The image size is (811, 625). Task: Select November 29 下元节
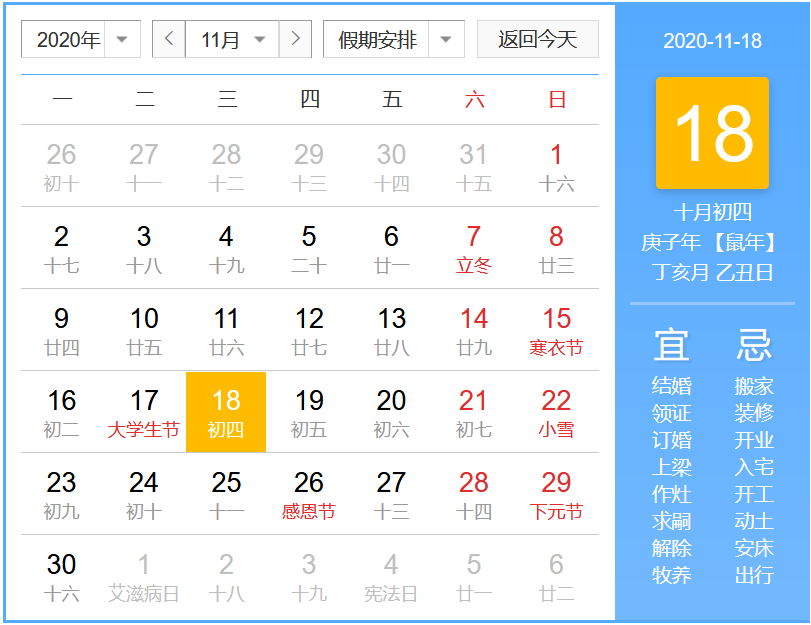(556, 494)
